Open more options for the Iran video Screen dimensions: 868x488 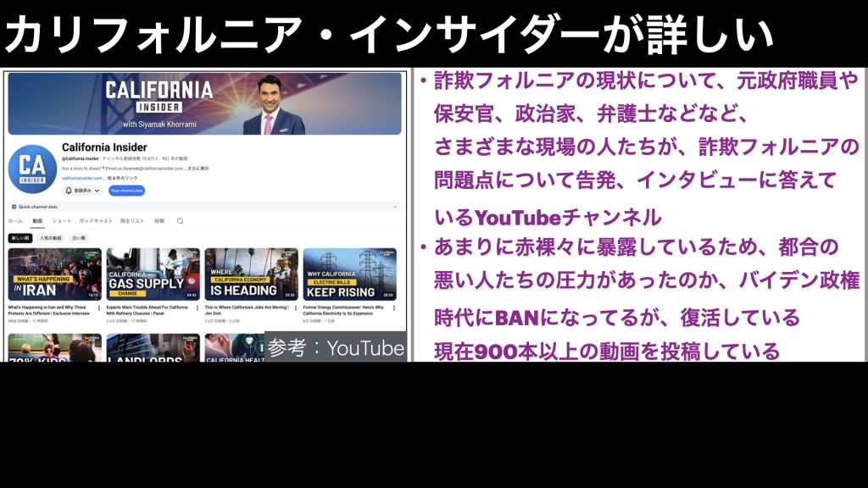tap(99, 308)
